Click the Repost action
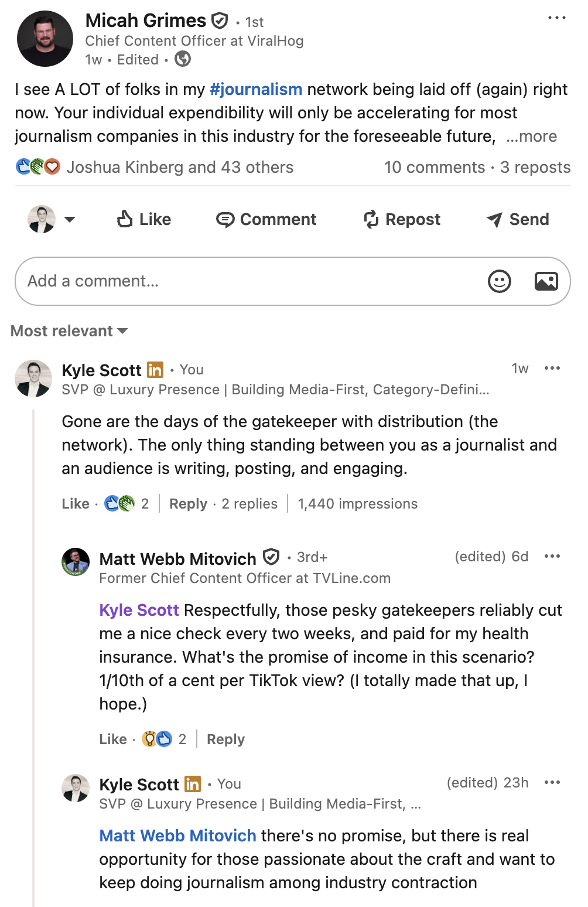 click(x=402, y=219)
